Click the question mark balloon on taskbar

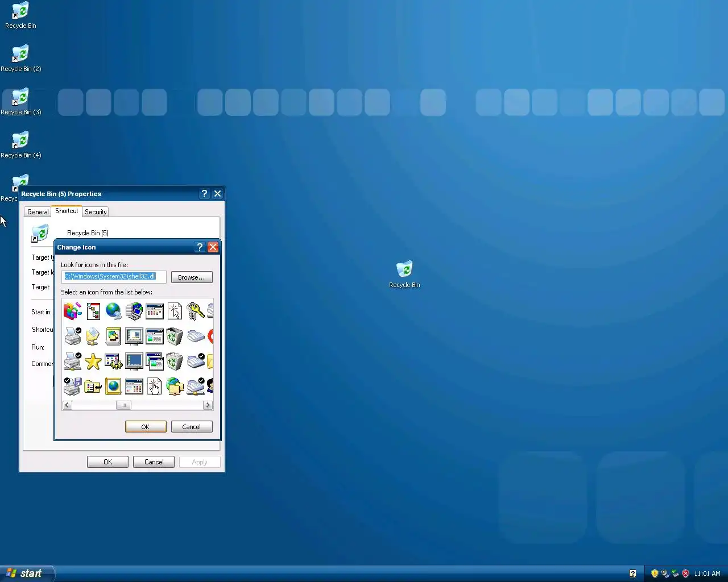point(632,573)
